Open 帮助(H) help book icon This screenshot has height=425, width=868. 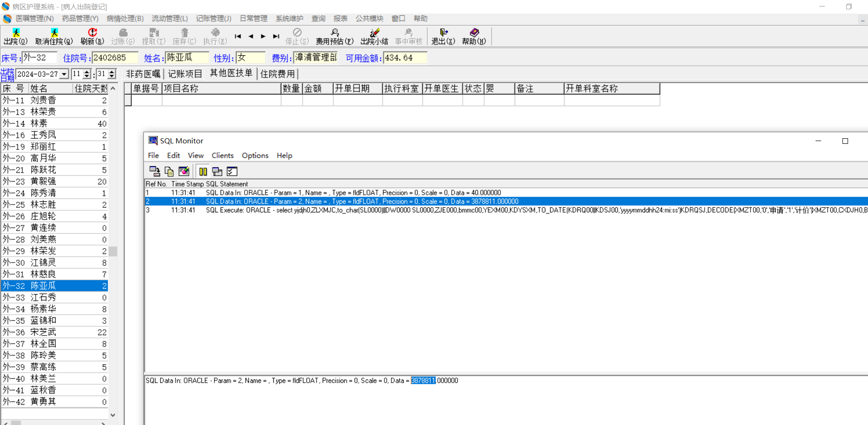(x=474, y=36)
